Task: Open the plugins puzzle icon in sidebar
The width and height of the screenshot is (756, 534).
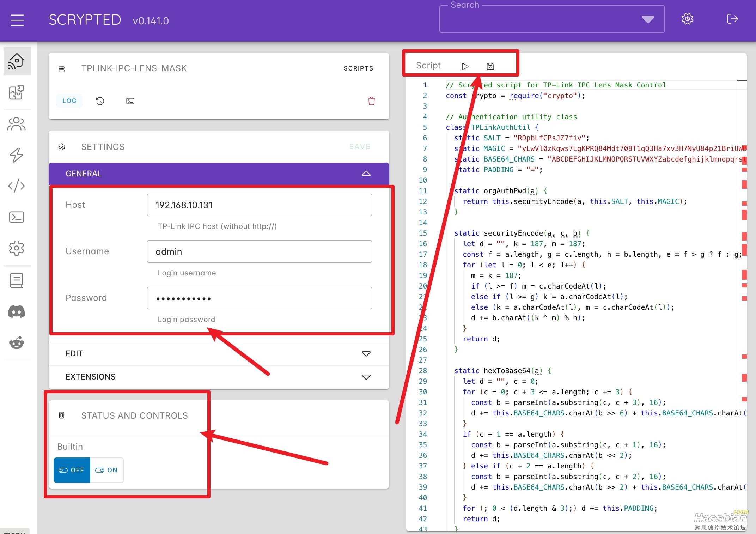Action: click(x=17, y=92)
